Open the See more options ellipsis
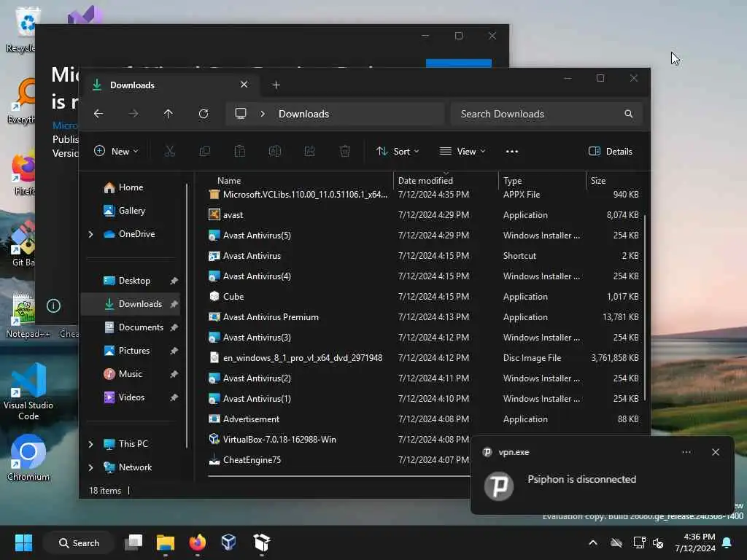The image size is (747, 560). [x=512, y=152]
